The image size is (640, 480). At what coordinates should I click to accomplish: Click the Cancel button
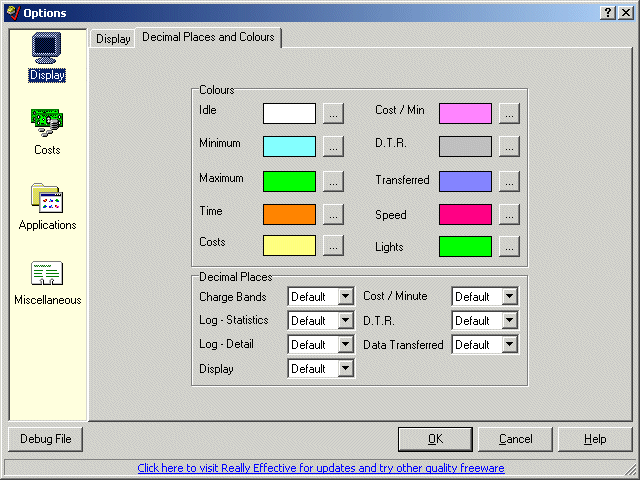tap(515, 439)
